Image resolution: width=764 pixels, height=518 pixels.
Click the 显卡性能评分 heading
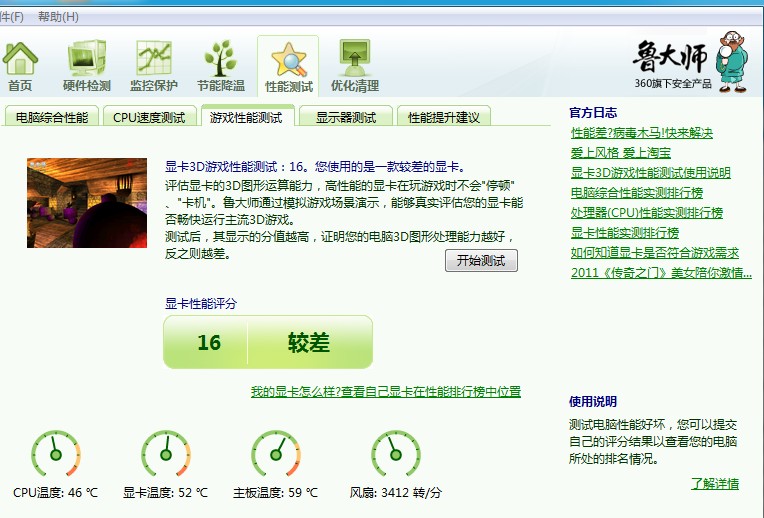click(x=201, y=304)
